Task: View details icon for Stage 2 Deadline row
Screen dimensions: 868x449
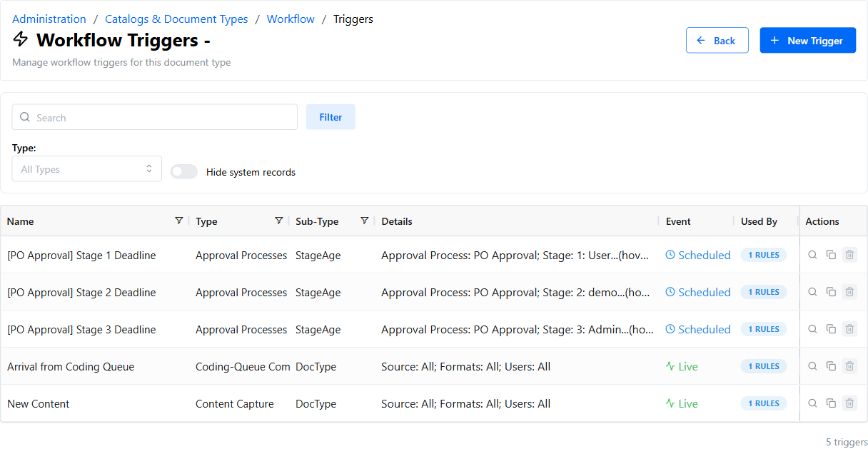Action: [x=812, y=292]
